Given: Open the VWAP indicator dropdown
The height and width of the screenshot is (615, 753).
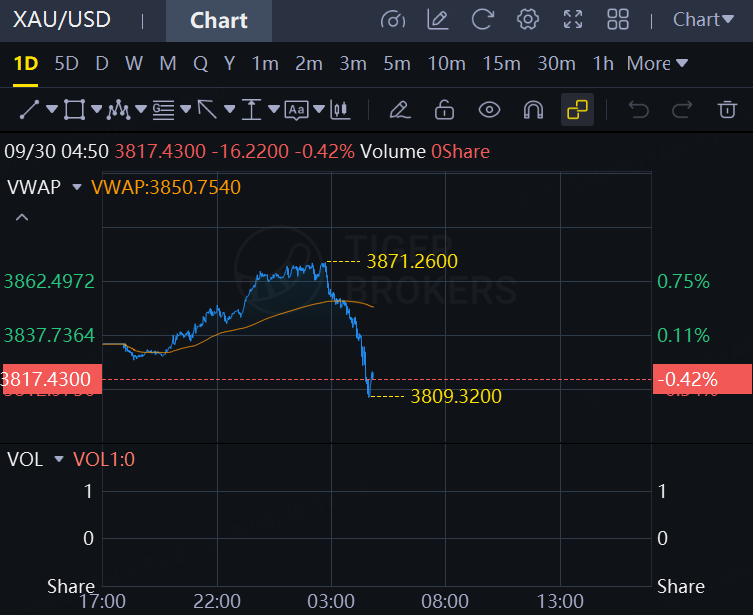Looking at the screenshot, I should (x=77, y=187).
